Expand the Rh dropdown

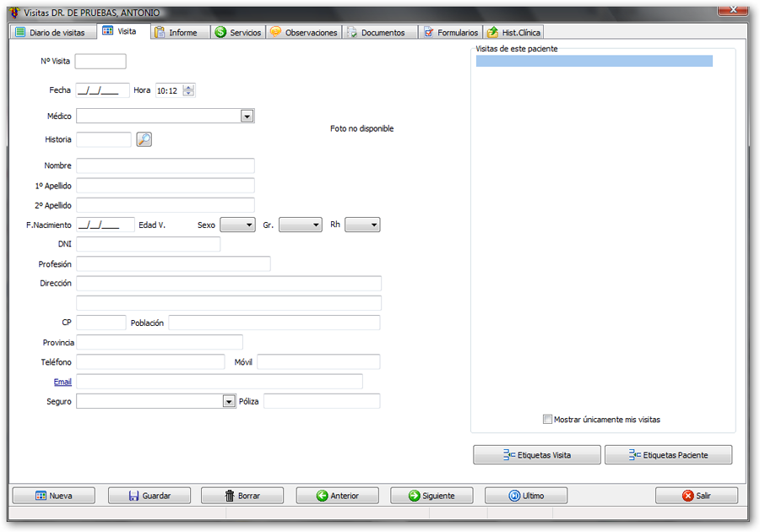pos(372,225)
